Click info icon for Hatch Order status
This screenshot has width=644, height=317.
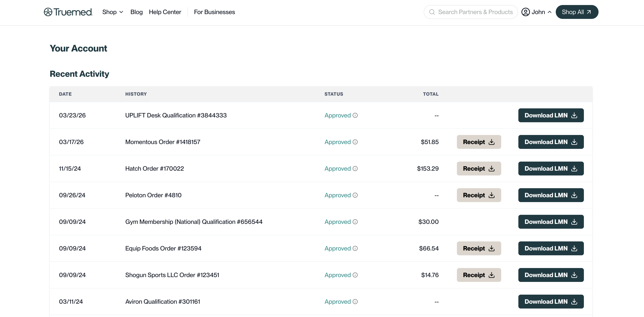pyautogui.click(x=355, y=169)
